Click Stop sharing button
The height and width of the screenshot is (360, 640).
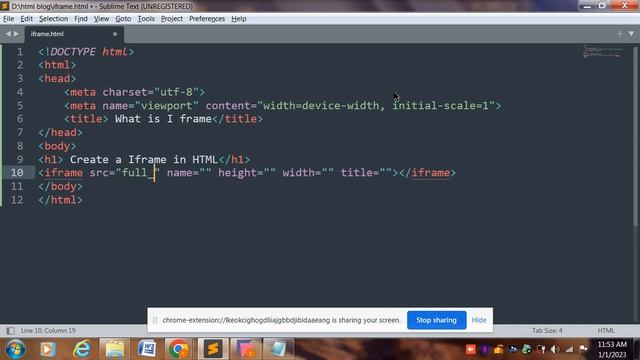(x=436, y=320)
